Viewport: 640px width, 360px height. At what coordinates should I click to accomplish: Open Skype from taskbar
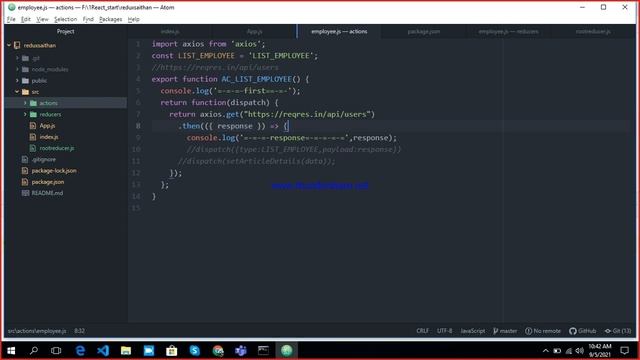(195, 351)
